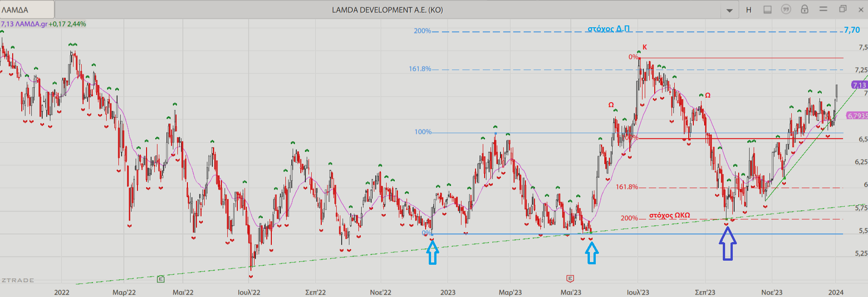Click the 2024 date axis label

click(x=836, y=292)
